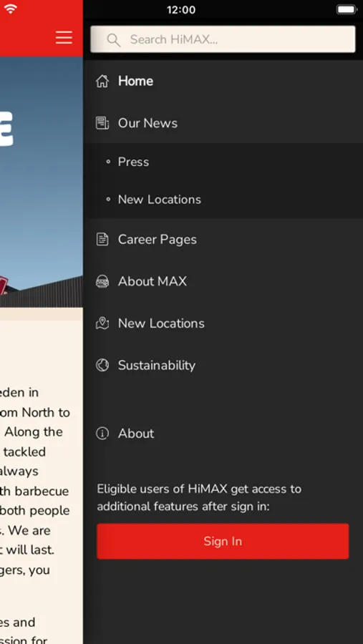Click the text 'Eligible users of HiMAX get access to'

click(x=199, y=489)
